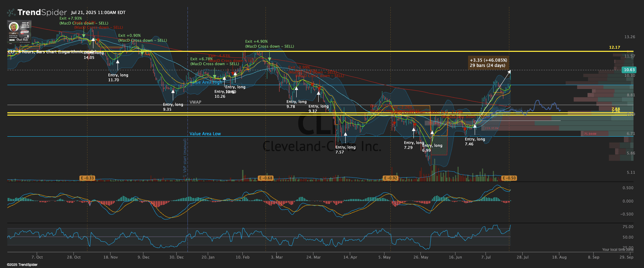Select the 8.81 price axis value
The image size is (644, 268).
631,95
